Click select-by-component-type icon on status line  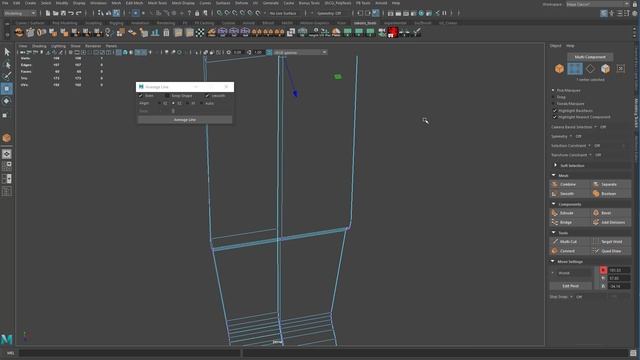pos(116,13)
